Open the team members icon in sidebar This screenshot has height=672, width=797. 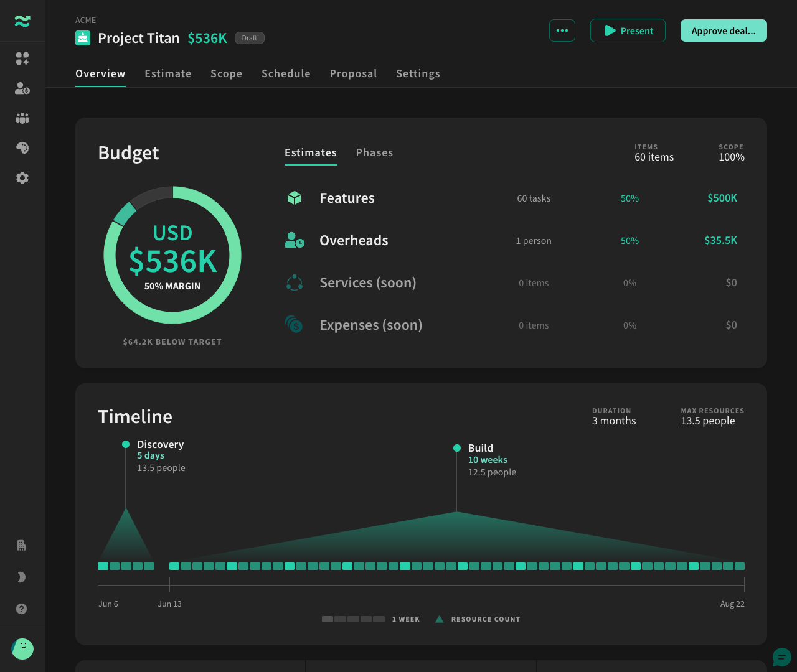pyautogui.click(x=22, y=118)
